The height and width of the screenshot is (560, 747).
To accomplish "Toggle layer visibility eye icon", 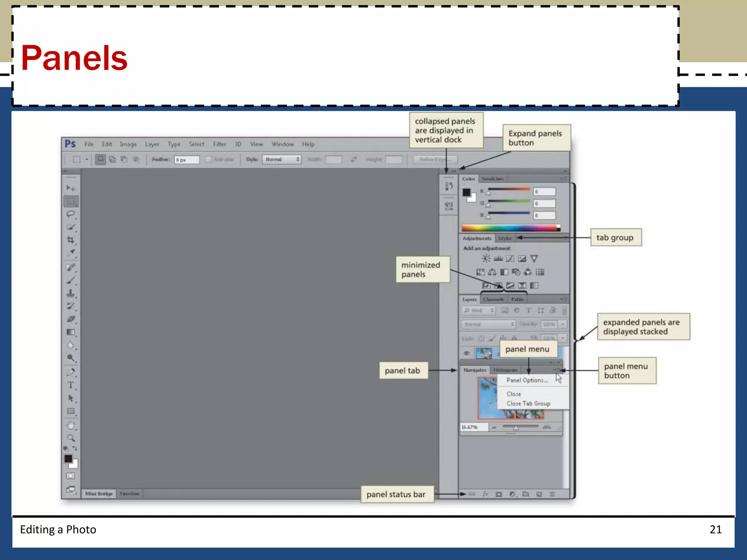I will pyautogui.click(x=467, y=353).
